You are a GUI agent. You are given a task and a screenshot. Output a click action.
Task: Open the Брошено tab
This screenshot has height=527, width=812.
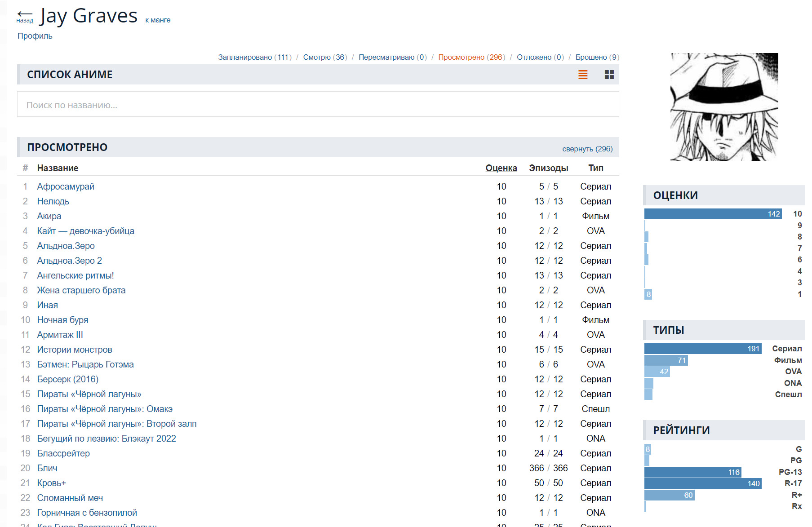click(597, 57)
